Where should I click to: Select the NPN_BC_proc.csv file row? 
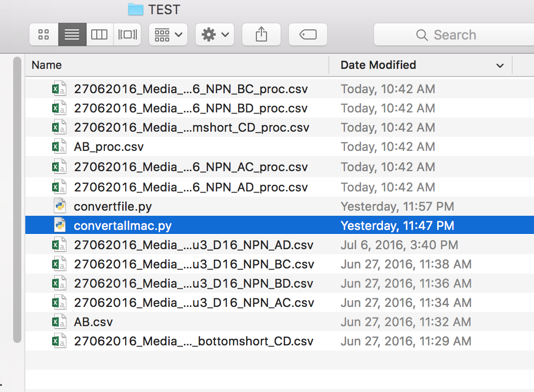pos(190,89)
